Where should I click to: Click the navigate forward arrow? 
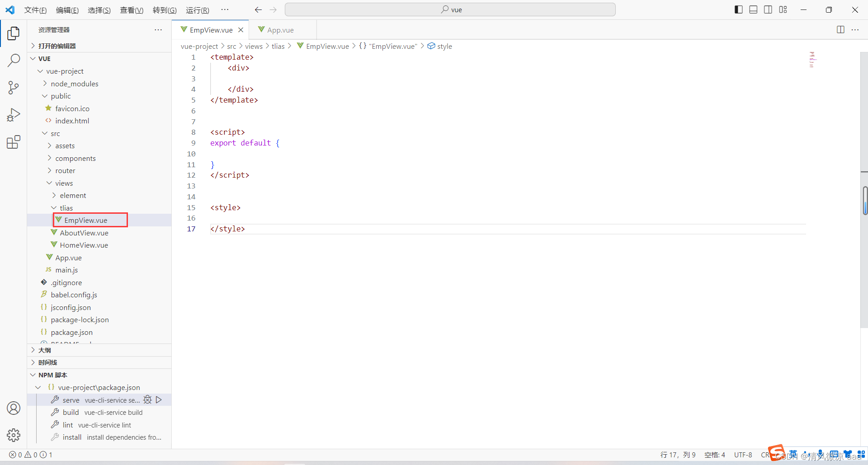pyautogui.click(x=273, y=9)
